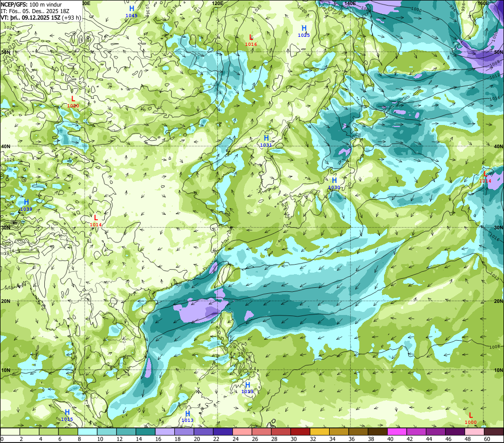Click the H 1015 high-pressure marker
This screenshot has width=504, height=443.
click(x=67, y=415)
